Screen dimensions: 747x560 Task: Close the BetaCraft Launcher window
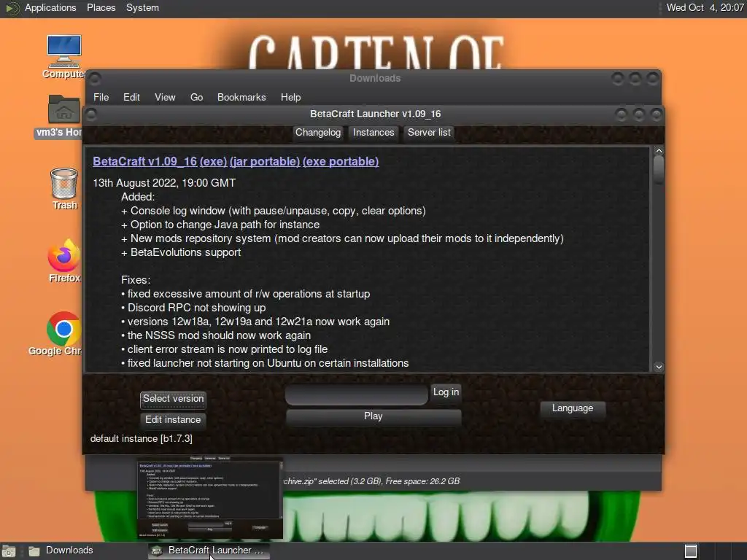click(656, 114)
